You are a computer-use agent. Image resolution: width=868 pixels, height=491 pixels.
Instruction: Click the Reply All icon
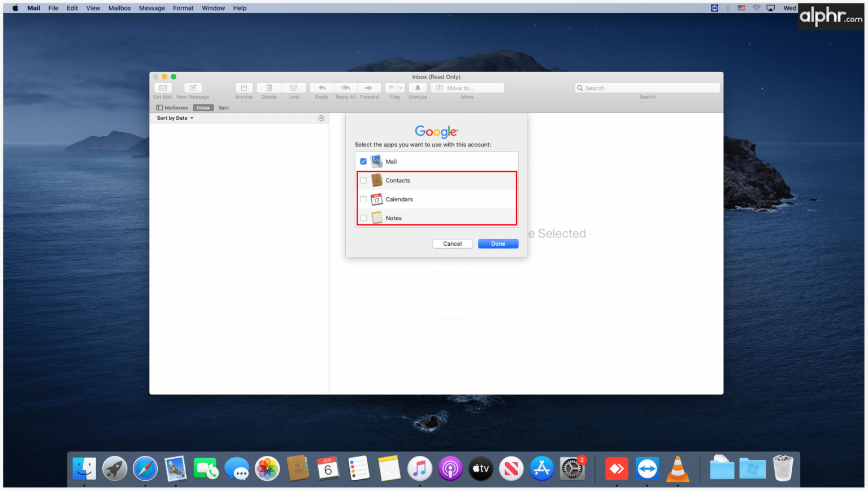click(345, 88)
